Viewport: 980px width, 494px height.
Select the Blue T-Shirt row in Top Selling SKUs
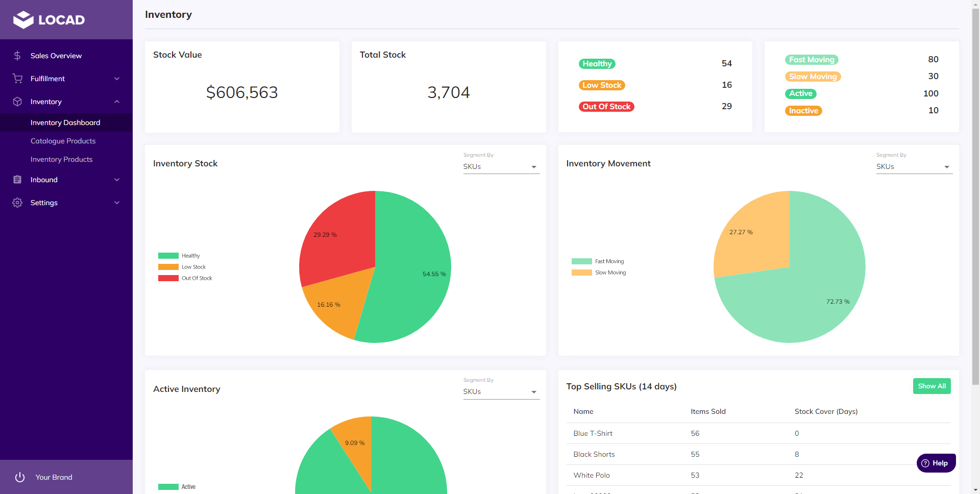593,433
